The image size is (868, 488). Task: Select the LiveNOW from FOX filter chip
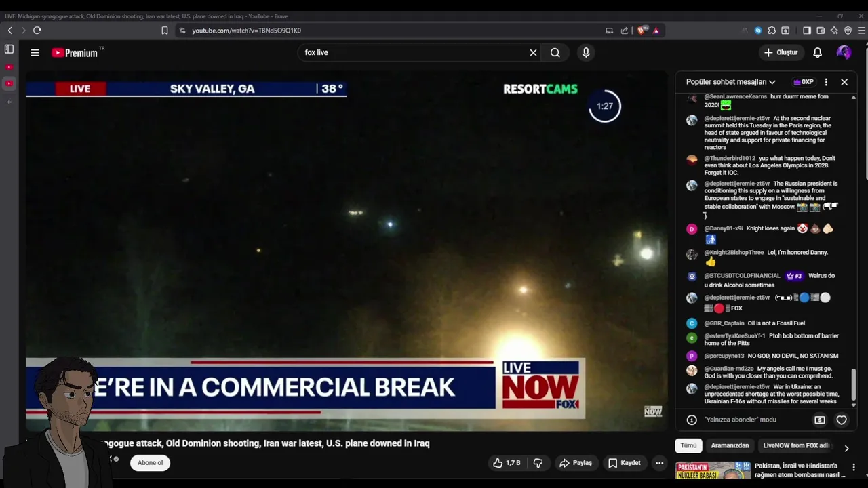point(795,445)
